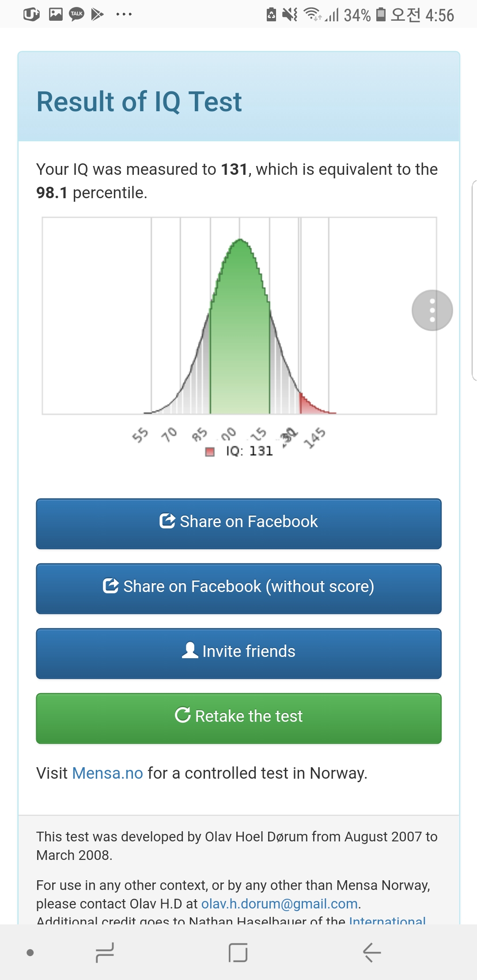Click the Share on Facebook button
The image size is (477, 980).
[x=238, y=524]
